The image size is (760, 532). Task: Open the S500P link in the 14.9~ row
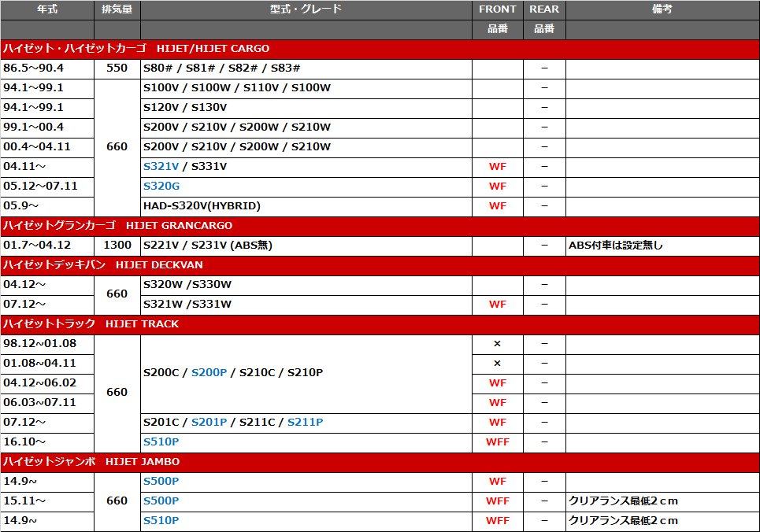161,481
